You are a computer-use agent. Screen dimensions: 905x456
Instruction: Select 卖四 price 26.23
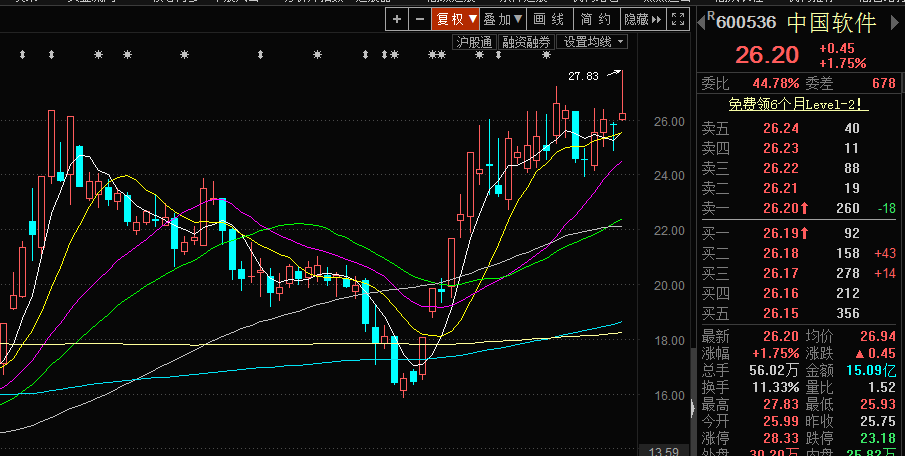pyautogui.click(x=781, y=148)
